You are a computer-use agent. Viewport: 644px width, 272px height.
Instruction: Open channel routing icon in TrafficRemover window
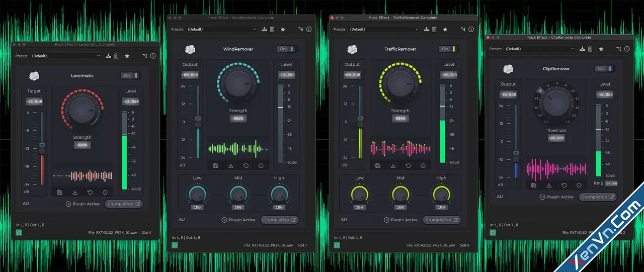tap(462, 30)
